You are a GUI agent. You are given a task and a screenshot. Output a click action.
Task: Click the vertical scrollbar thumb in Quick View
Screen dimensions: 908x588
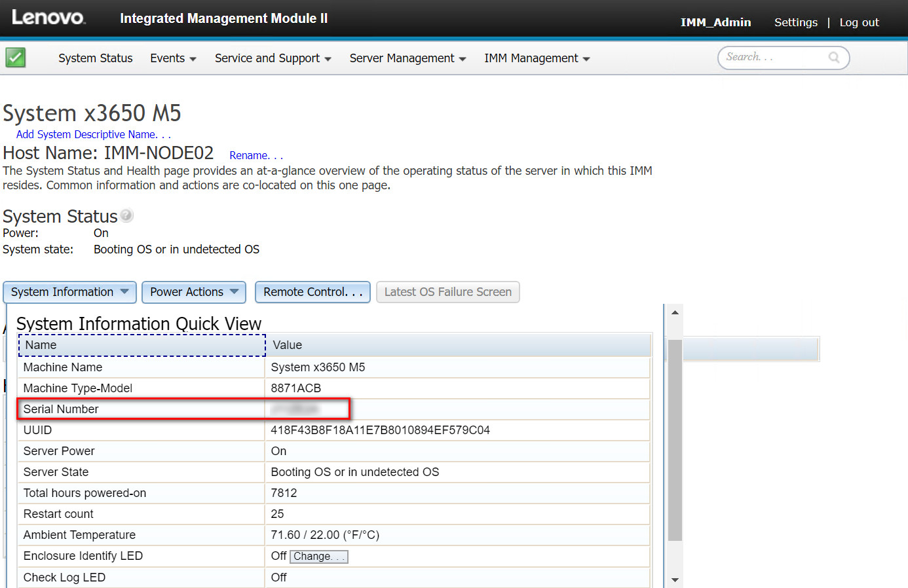pyautogui.click(x=675, y=440)
